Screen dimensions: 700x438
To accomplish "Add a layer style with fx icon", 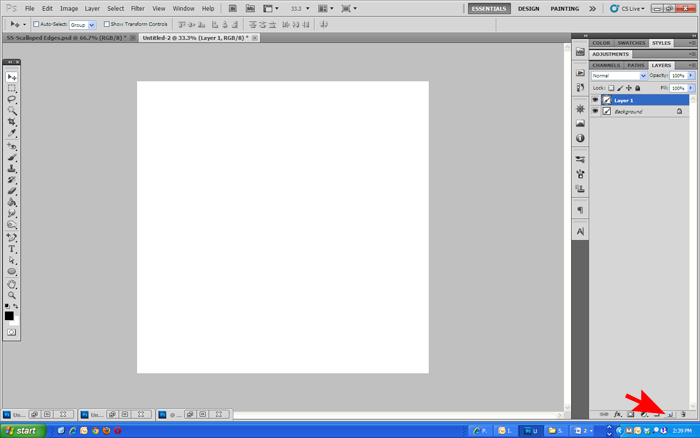I will pyautogui.click(x=617, y=414).
